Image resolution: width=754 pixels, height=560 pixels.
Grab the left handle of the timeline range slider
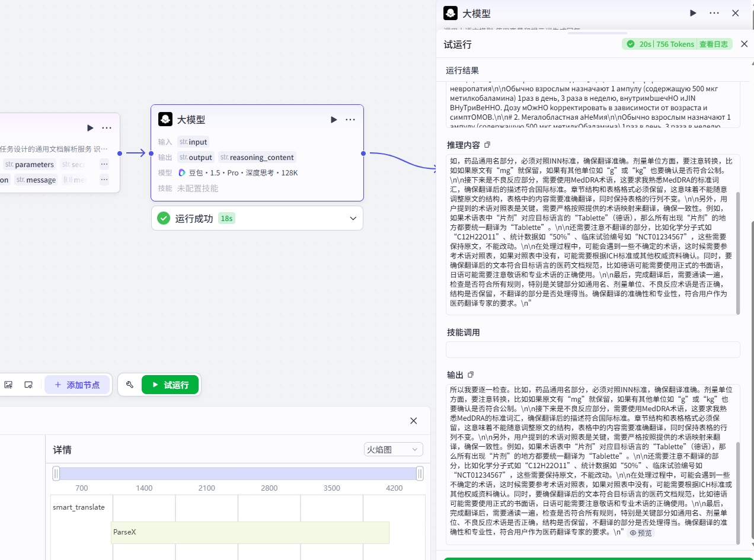56,473
